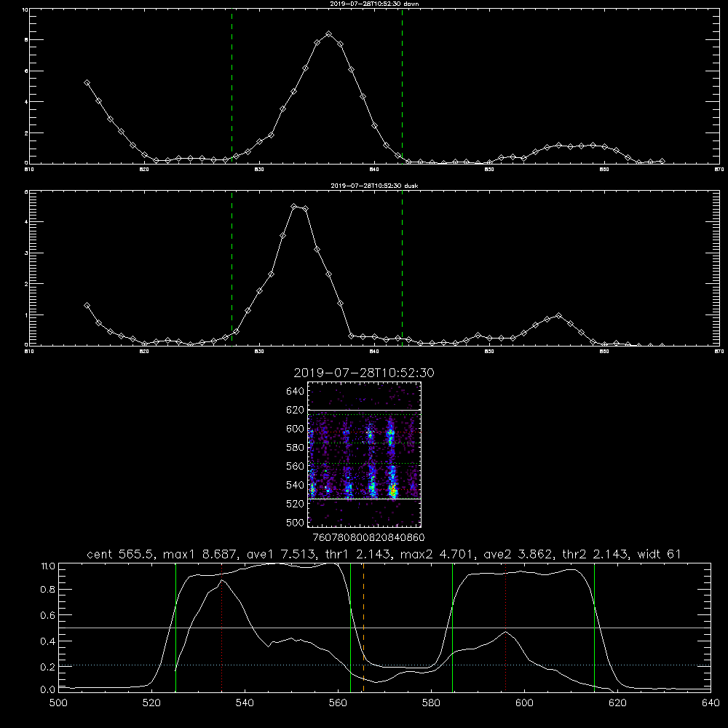Screen dimensions: 728x728
Task: Click the '620' label beside the spectrogram
Action: [296, 410]
